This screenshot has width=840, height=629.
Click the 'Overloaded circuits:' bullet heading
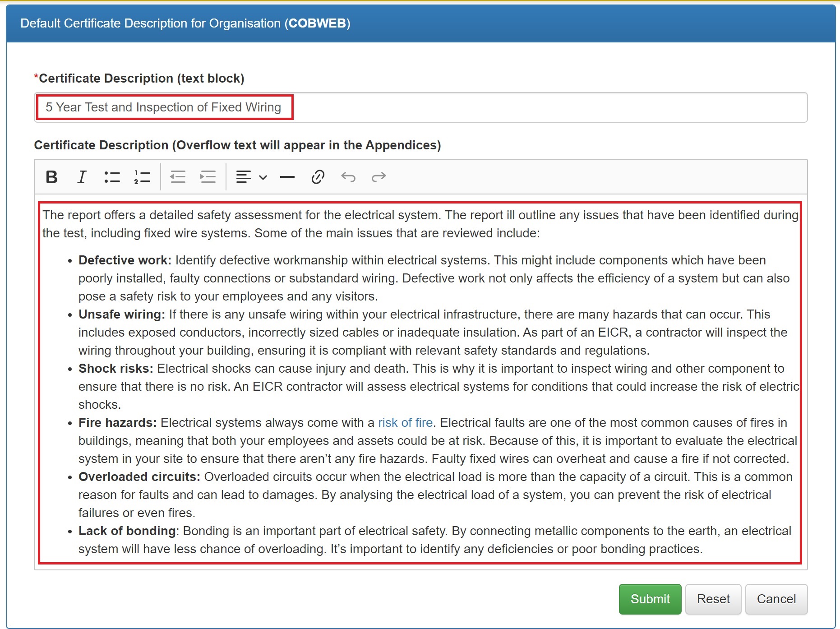(139, 477)
